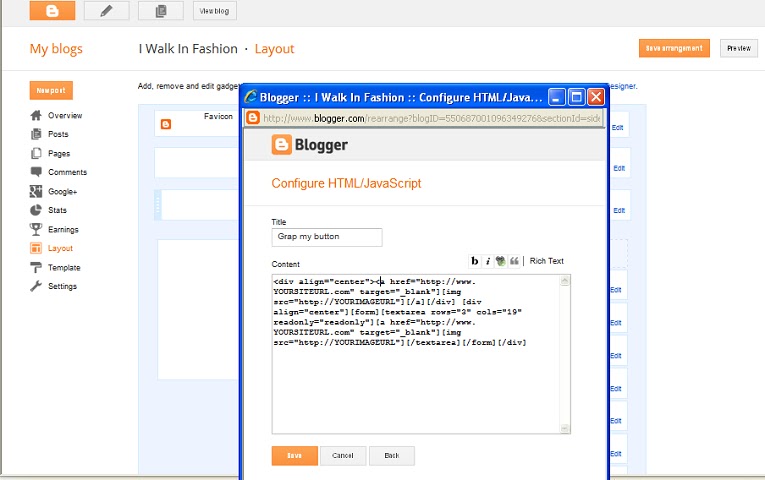
Task: Open Google+ via its sidebar icon
Action: coord(36,191)
